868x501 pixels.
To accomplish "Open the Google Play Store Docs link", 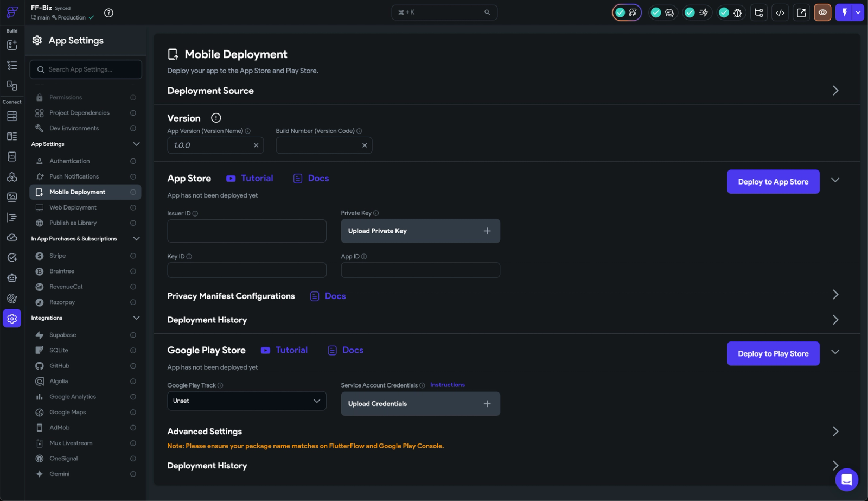I will (x=346, y=350).
